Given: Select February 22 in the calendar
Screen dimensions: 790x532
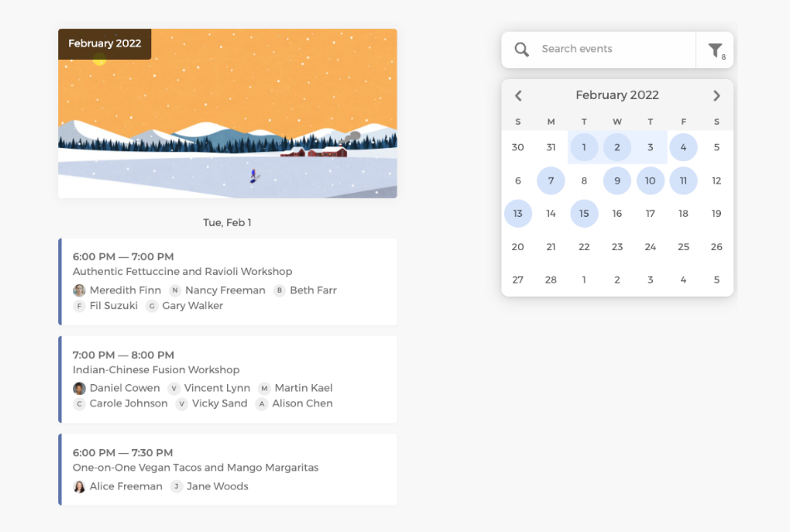Looking at the screenshot, I should tap(584, 247).
